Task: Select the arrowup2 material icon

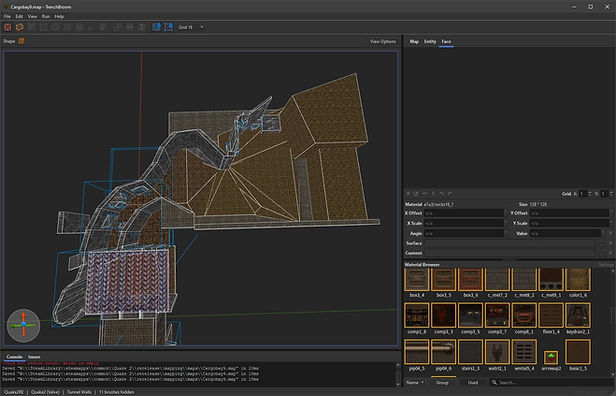Action: tap(551, 358)
